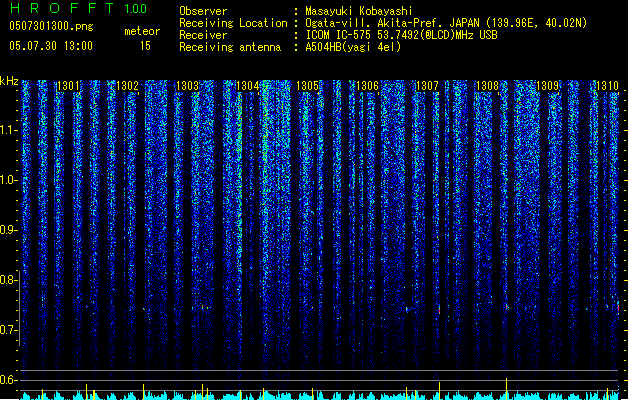Click the ICOM IC-575 receiver value
The width and height of the screenshot is (629, 400).
(x=402, y=35)
